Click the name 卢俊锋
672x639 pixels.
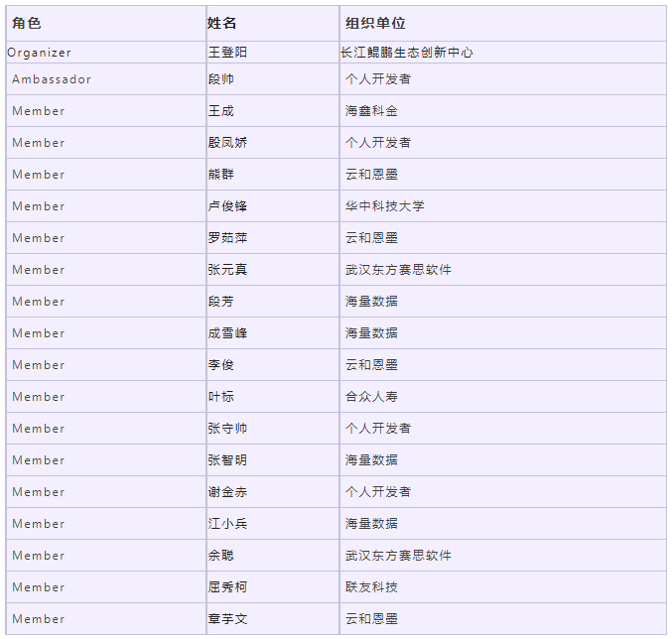pyautogui.click(x=227, y=206)
